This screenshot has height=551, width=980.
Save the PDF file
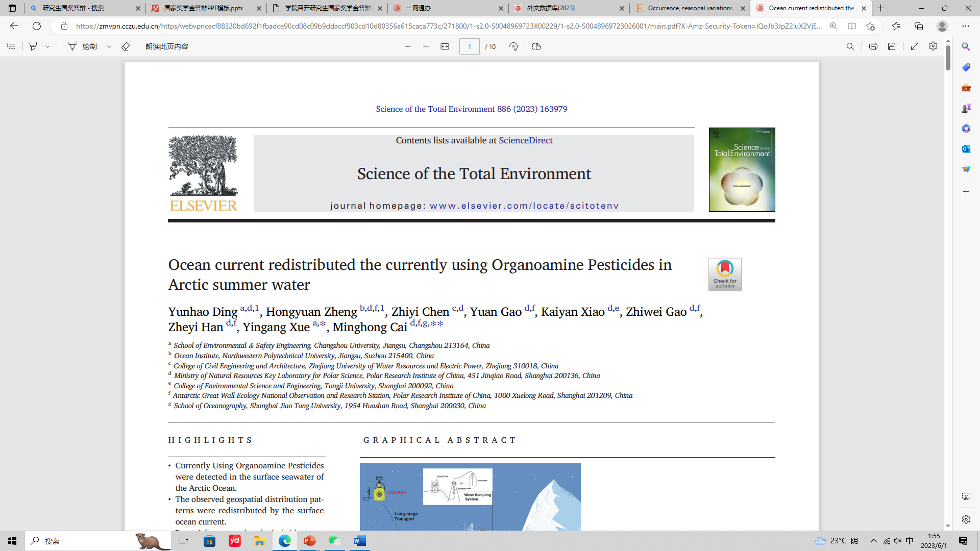coord(891,46)
